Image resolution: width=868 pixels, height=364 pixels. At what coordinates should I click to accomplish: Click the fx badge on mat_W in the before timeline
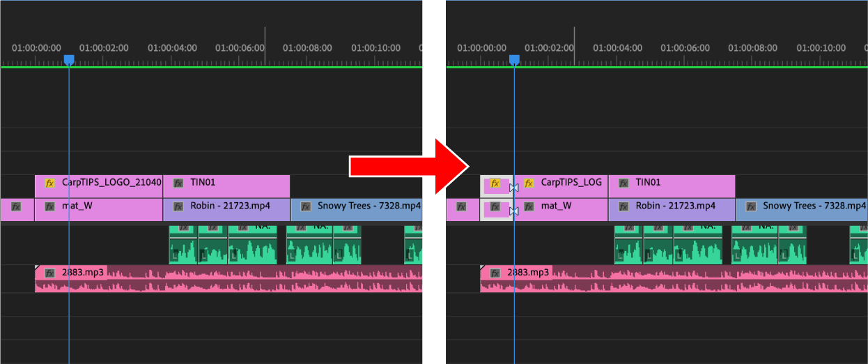click(49, 206)
